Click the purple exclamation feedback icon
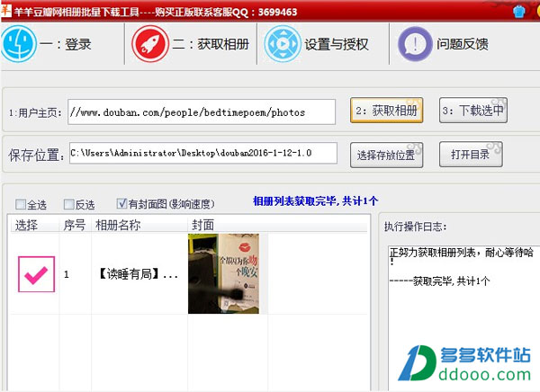The height and width of the screenshot is (392, 540). (415, 44)
